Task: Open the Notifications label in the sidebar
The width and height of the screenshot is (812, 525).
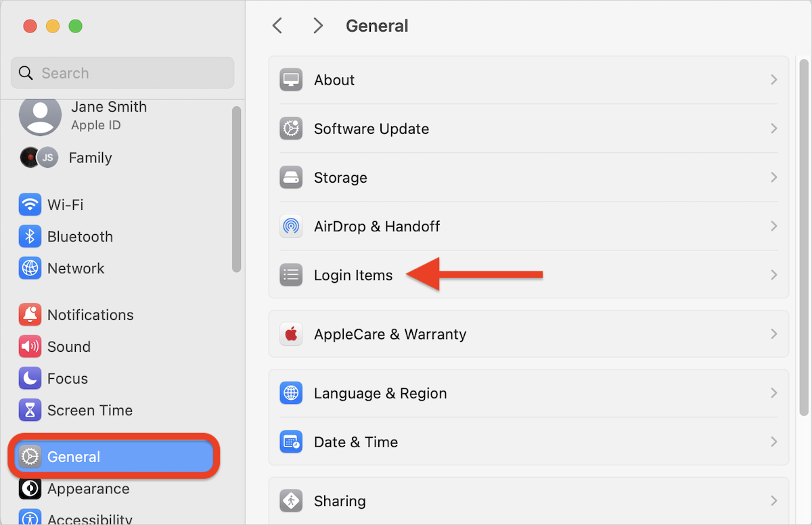Action: tap(91, 315)
